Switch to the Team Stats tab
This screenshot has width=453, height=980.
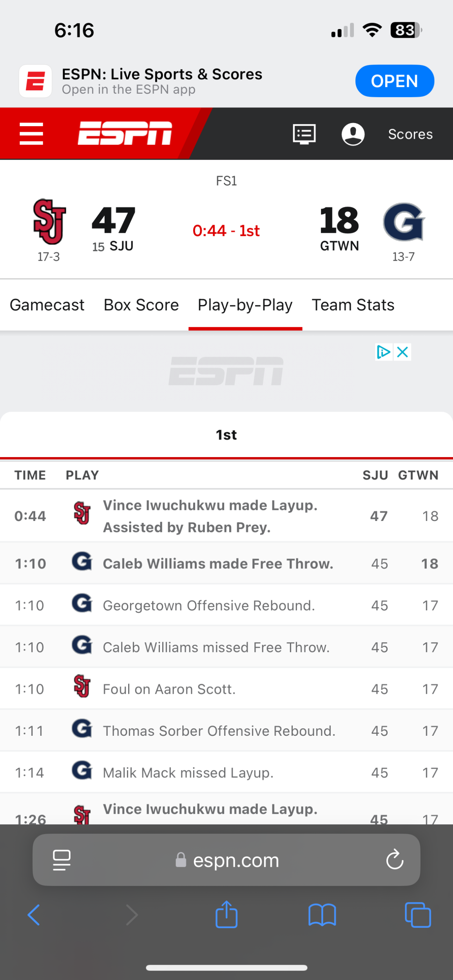tap(353, 305)
